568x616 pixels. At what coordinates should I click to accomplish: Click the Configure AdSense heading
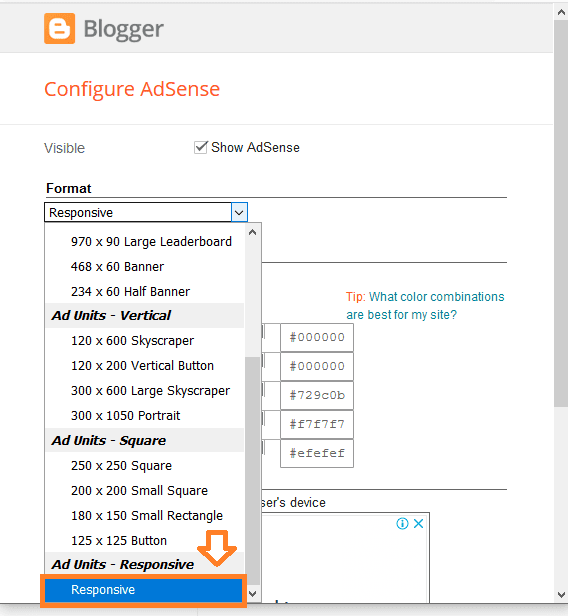pyautogui.click(x=132, y=90)
